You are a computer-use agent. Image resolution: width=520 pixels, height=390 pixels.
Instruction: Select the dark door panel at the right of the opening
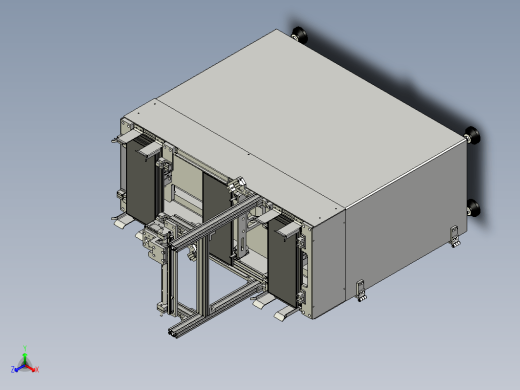point(283,263)
